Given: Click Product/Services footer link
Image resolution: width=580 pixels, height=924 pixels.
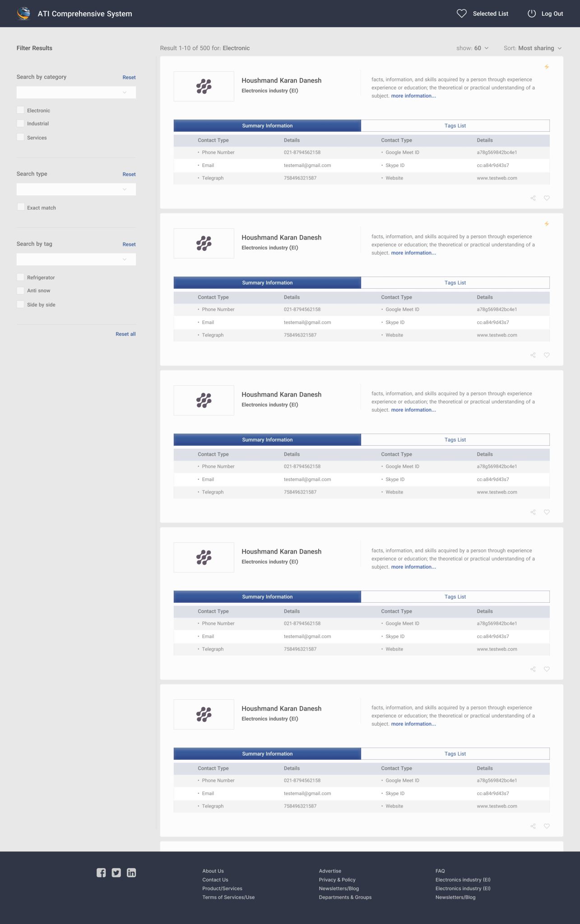Looking at the screenshot, I should 222,889.
